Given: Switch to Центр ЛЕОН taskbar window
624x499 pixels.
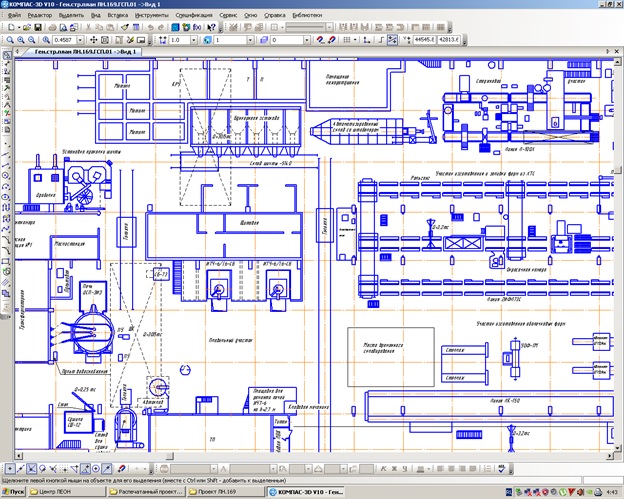Looking at the screenshot, I should (66, 492).
